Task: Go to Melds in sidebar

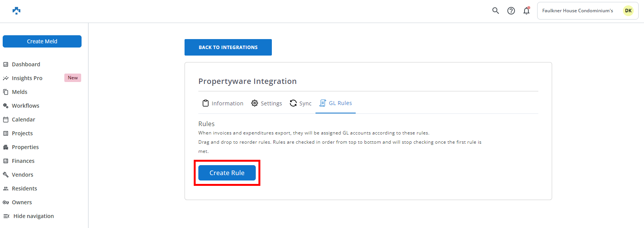Action: [x=20, y=92]
